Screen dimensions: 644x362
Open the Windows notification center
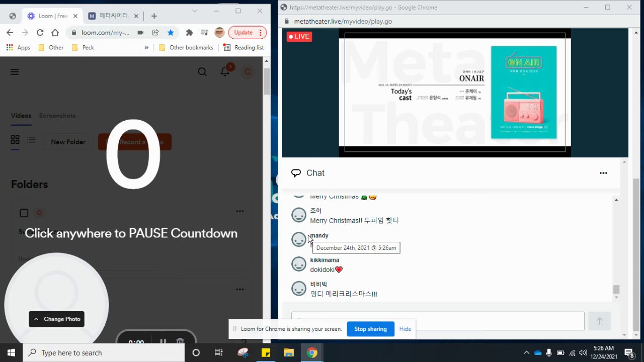[629, 352]
